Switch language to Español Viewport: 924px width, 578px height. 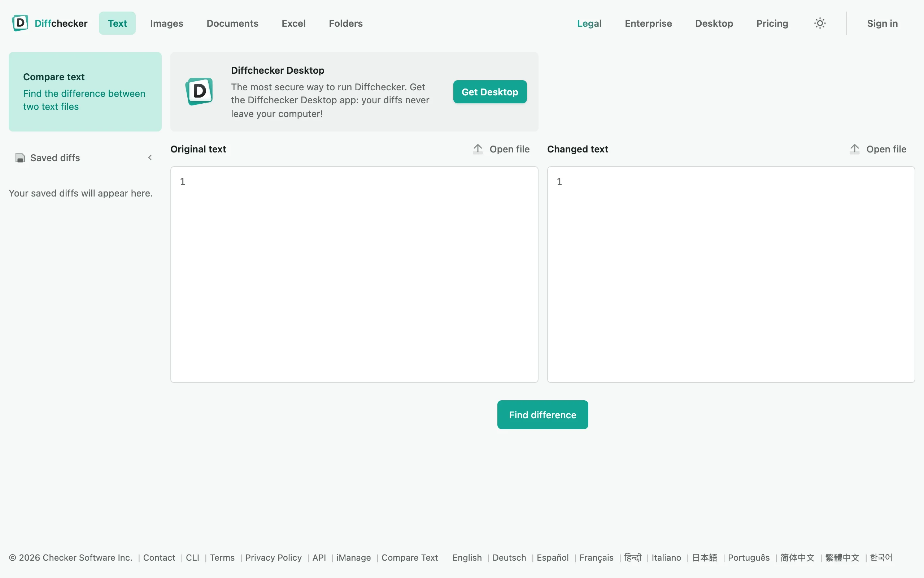click(x=553, y=558)
